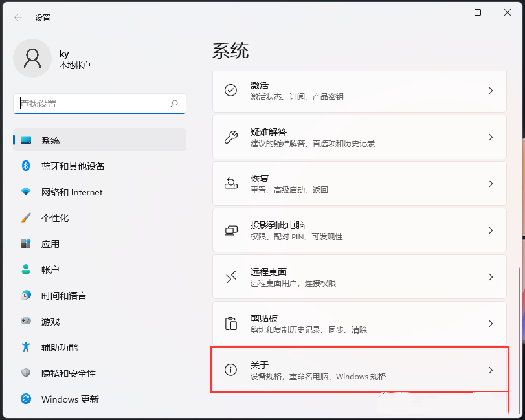The image size is (525, 420).
Task: Click the 个性化 brush icon
Action: click(25, 218)
